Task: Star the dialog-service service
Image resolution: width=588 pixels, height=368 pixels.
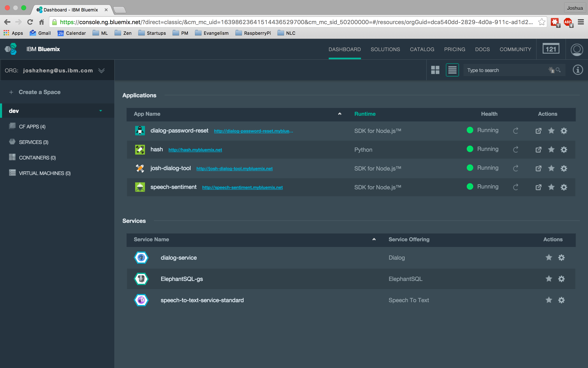Action: click(549, 258)
